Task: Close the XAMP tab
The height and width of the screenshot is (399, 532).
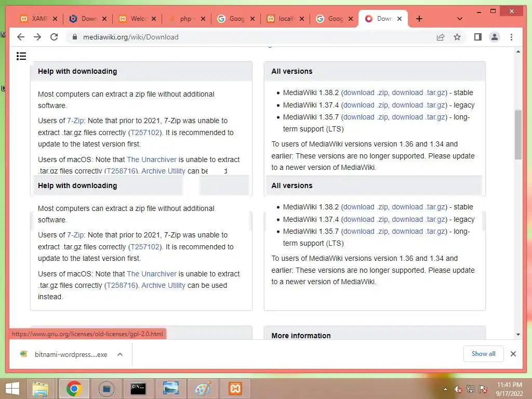Action: coord(55,19)
